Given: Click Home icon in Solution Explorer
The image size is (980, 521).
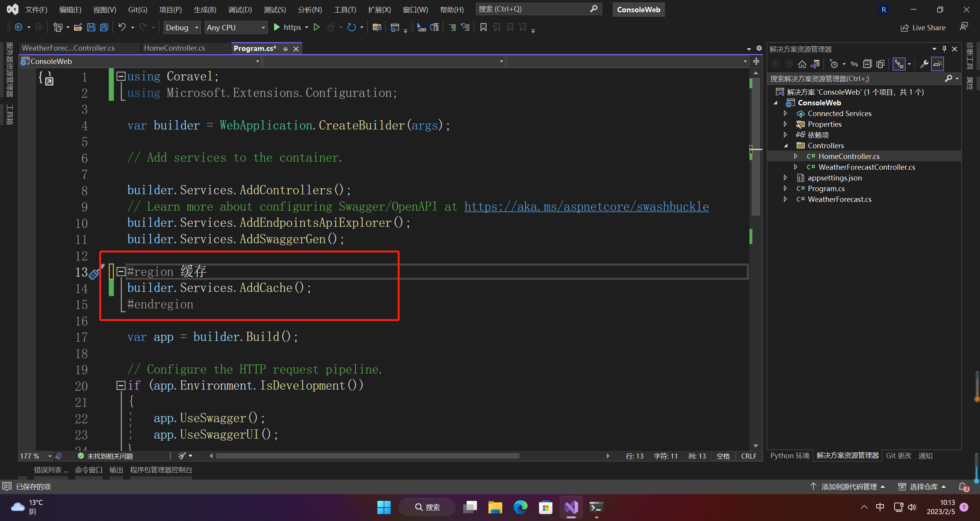Looking at the screenshot, I should point(802,64).
